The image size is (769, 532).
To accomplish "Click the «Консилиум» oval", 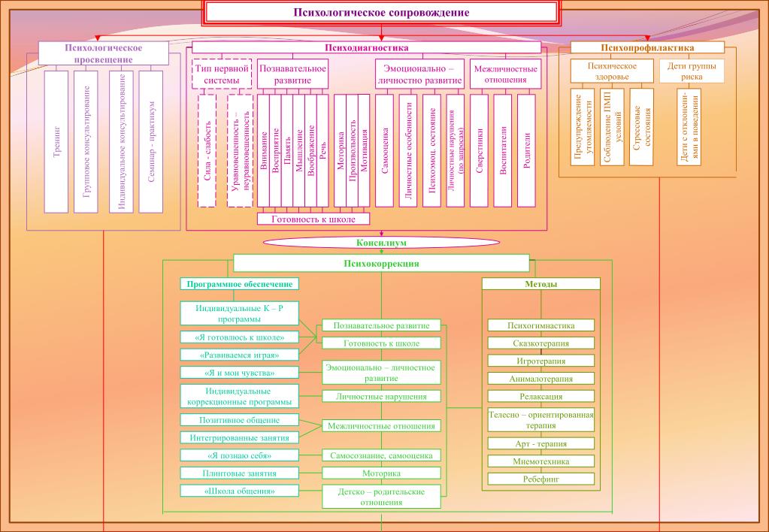I will (381, 243).
